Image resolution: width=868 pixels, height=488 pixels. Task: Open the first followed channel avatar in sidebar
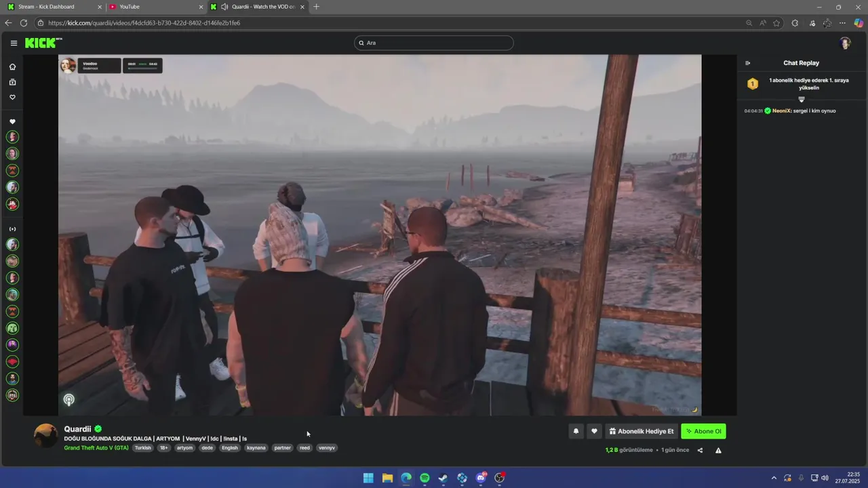tap(12, 137)
